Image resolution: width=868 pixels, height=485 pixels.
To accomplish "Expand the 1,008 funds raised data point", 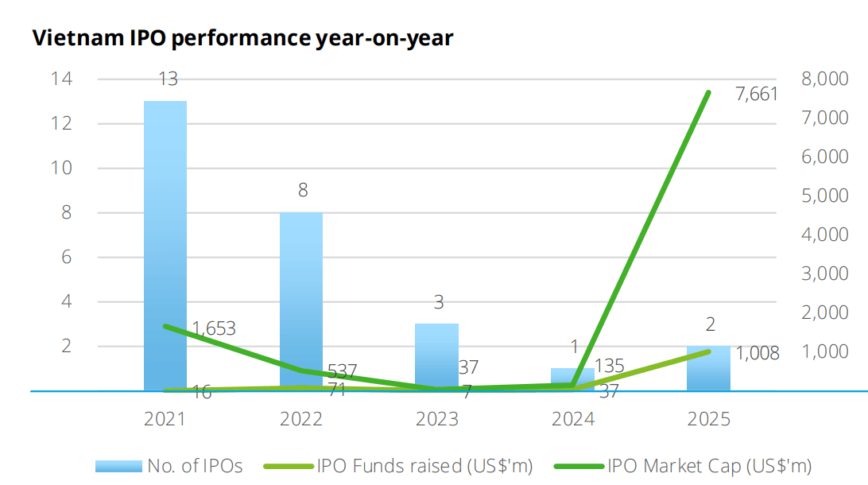I will (x=708, y=351).
